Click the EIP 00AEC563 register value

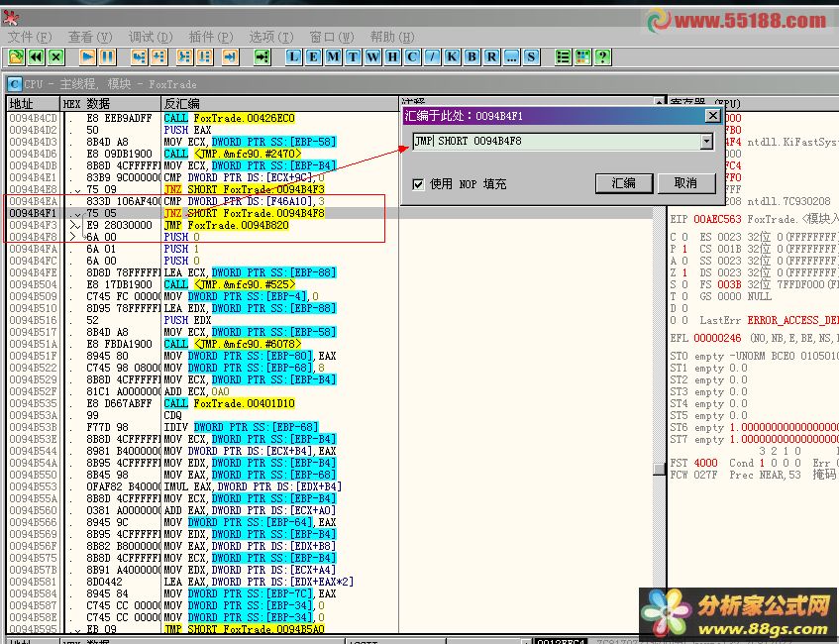[x=717, y=220]
